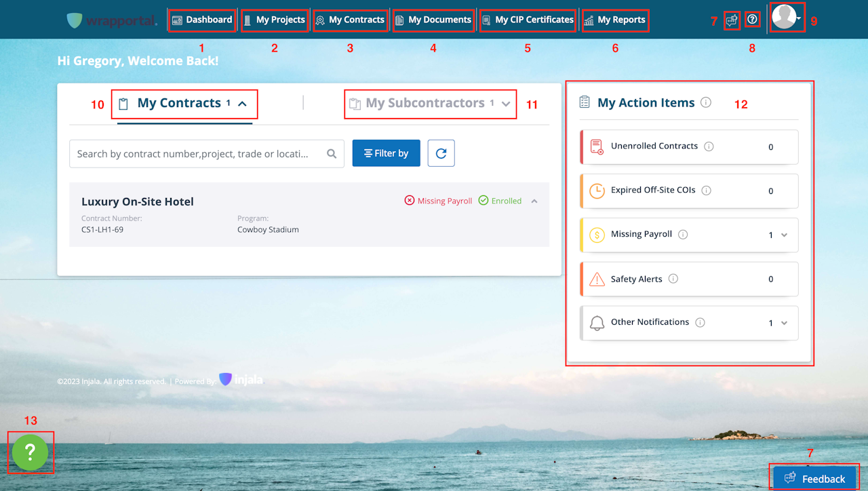The width and height of the screenshot is (868, 491).
Task: Click the Missing Payroll dollar icon
Action: tap(597, 235)
